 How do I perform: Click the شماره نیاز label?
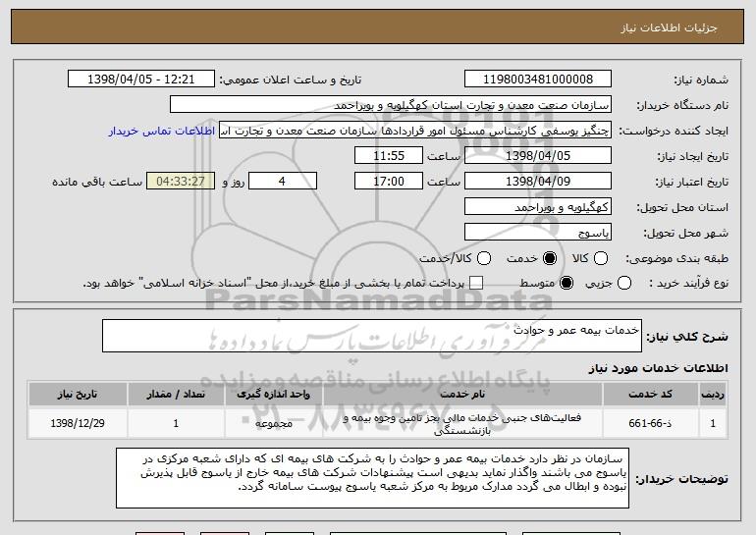pos(701,80)
